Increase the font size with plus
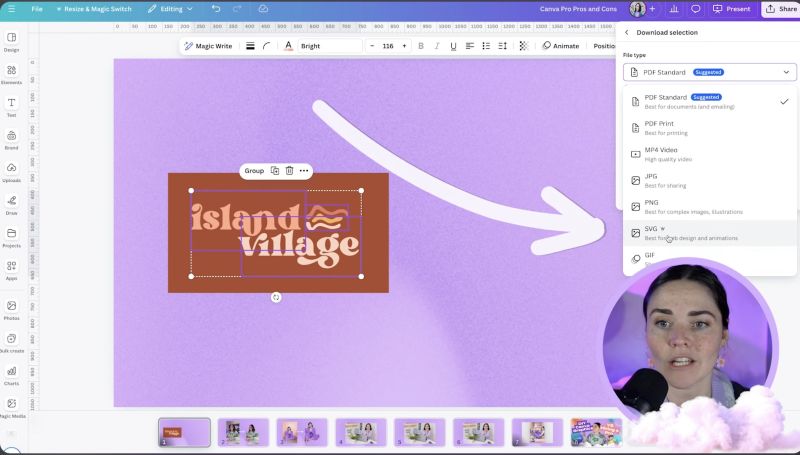The width and height of the screenshot is (800, 455). click(x=405, y=46)
